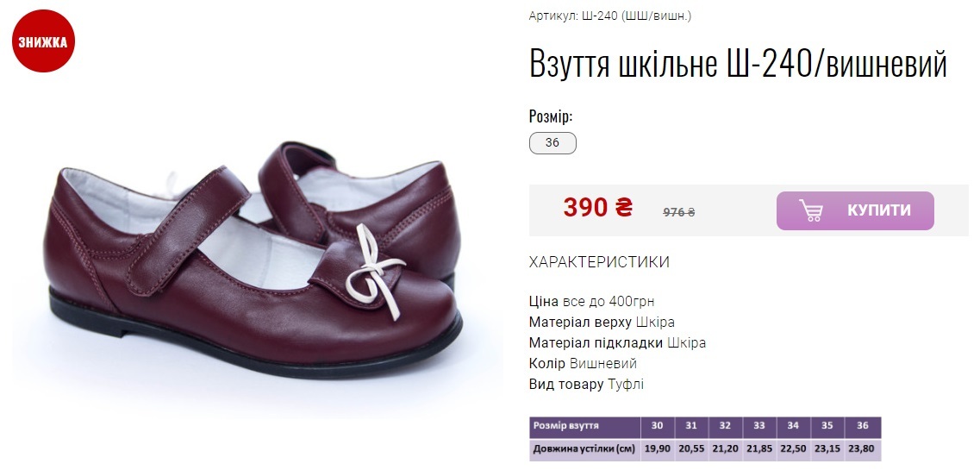Select shoe size 36 option
The image size is (980, 470).
552,143
